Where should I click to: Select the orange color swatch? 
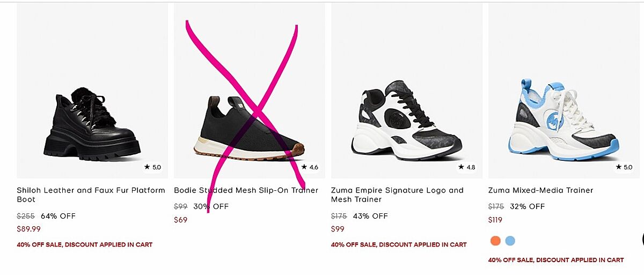[495, 241]
